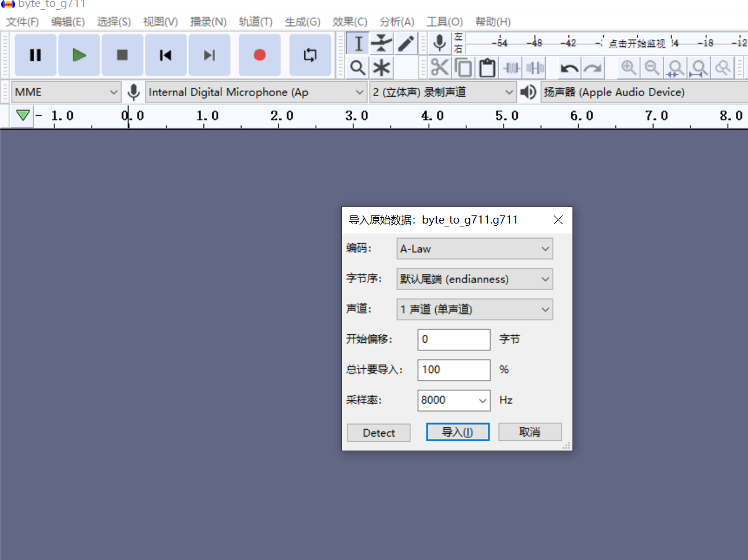This screenshot has width=748, height=560.
Task: Trim audio outside the selection
Action: [512, 68]
